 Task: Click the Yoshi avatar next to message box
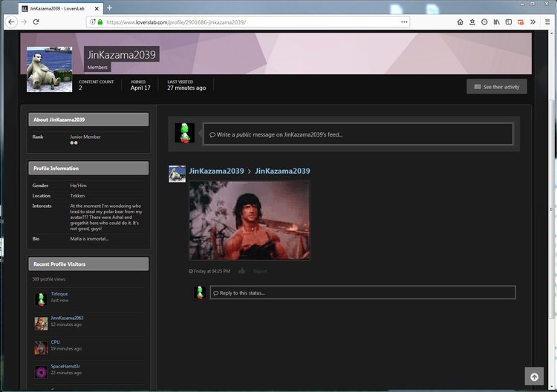click(185, 133)
